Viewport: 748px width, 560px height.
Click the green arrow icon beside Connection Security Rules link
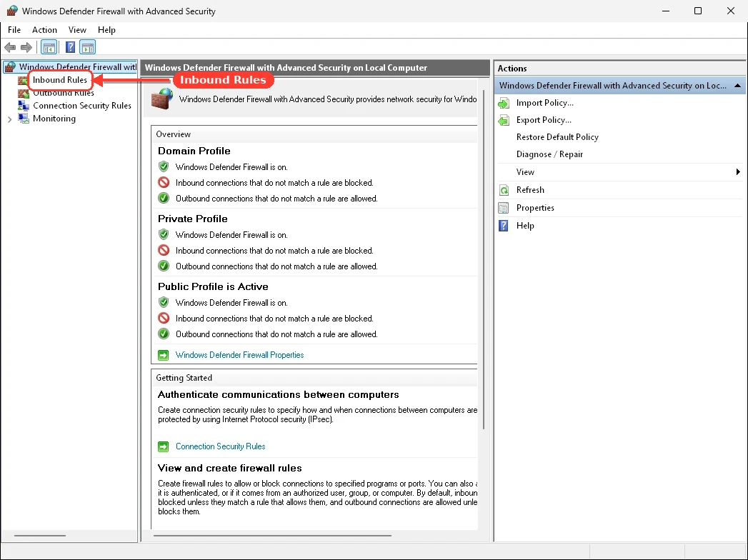pos(163,446)
